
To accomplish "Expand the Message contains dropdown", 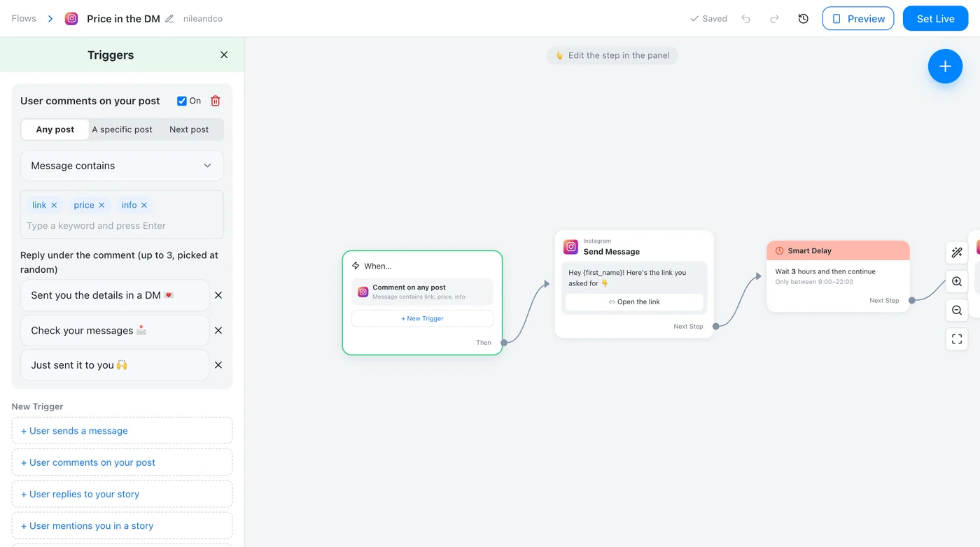I will point(122,166).
